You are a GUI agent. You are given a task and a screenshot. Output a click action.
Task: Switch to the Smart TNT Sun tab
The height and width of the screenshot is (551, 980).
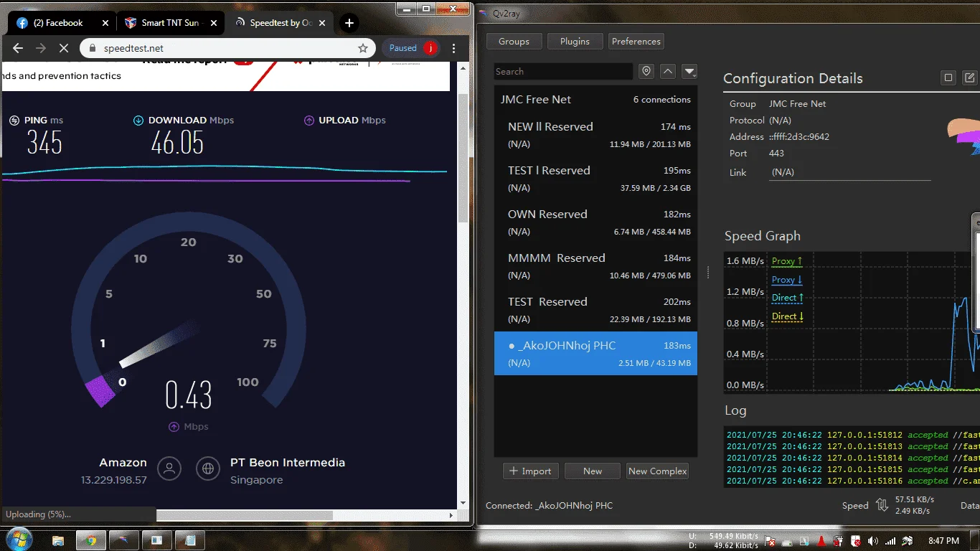point(171,23)
